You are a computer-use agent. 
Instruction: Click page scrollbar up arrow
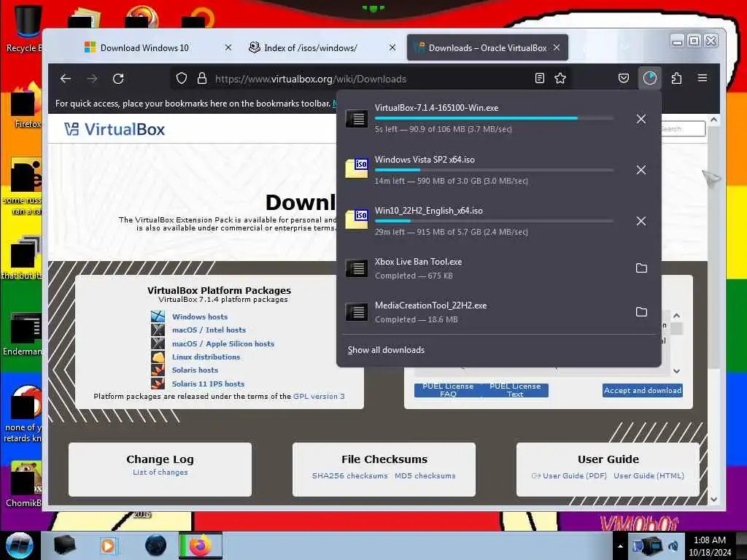713,120
